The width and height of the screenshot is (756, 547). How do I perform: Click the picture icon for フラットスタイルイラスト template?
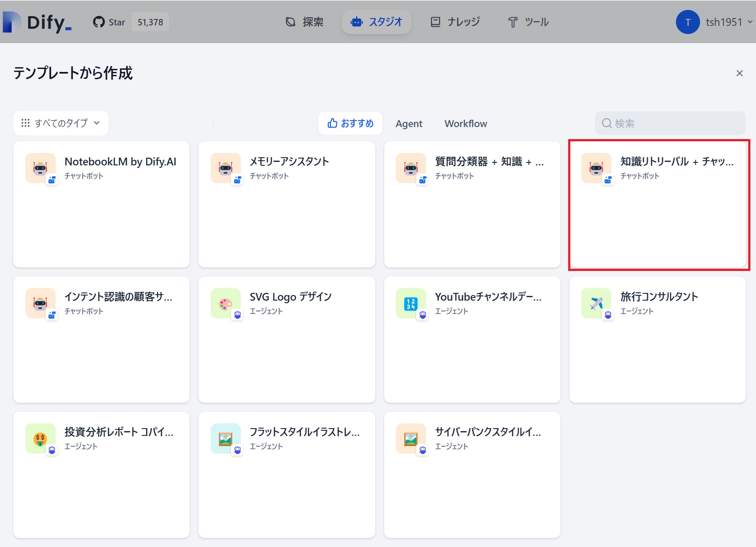coord(226,438)
